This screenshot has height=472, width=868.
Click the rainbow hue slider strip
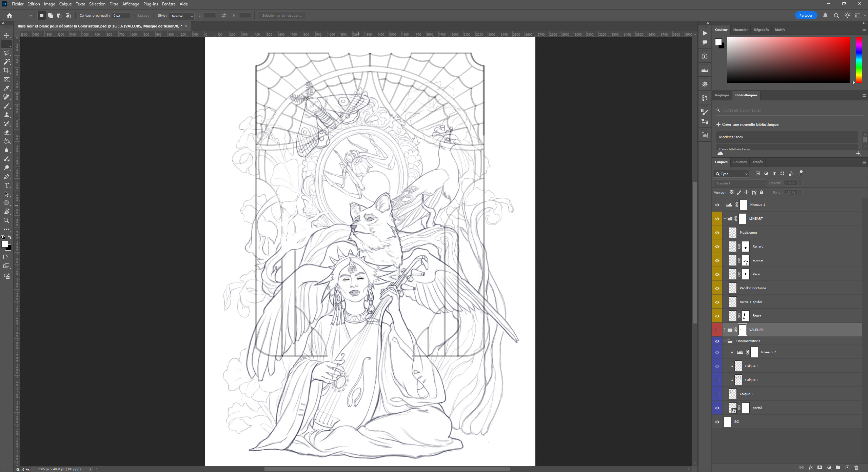pyautogui.click(x=859, y=59)
